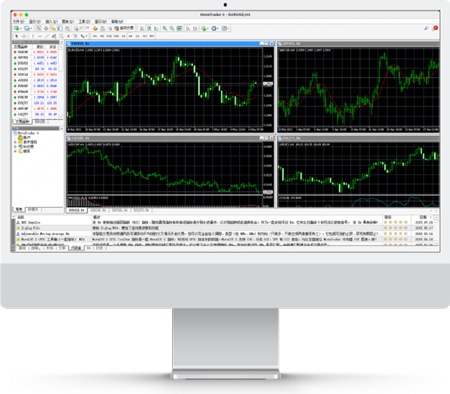Click the tile windows icon

click(179, 28)
